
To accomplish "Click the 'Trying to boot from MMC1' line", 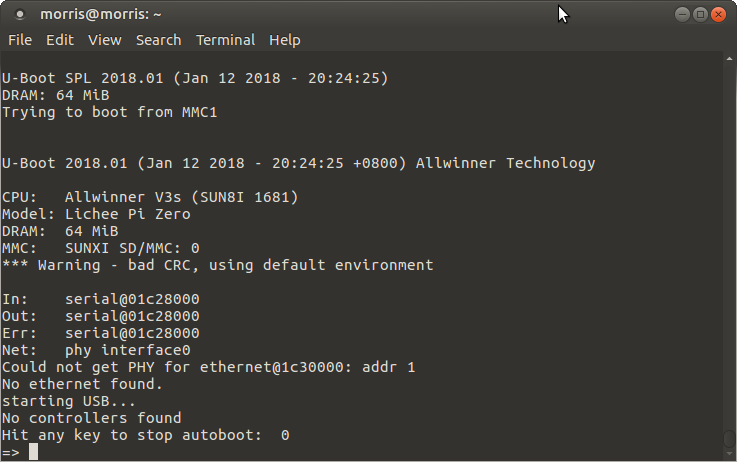I will tap(110, 112).
